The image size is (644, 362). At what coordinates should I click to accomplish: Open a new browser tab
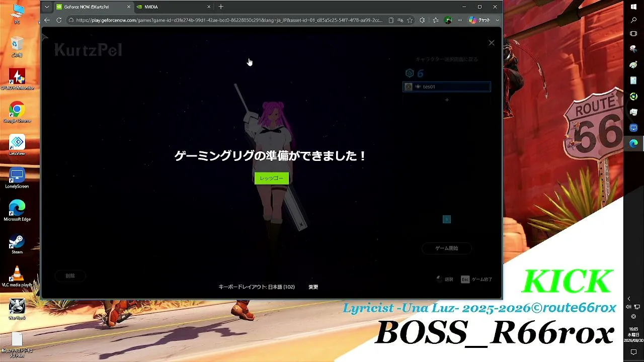[x=221, y=7]
